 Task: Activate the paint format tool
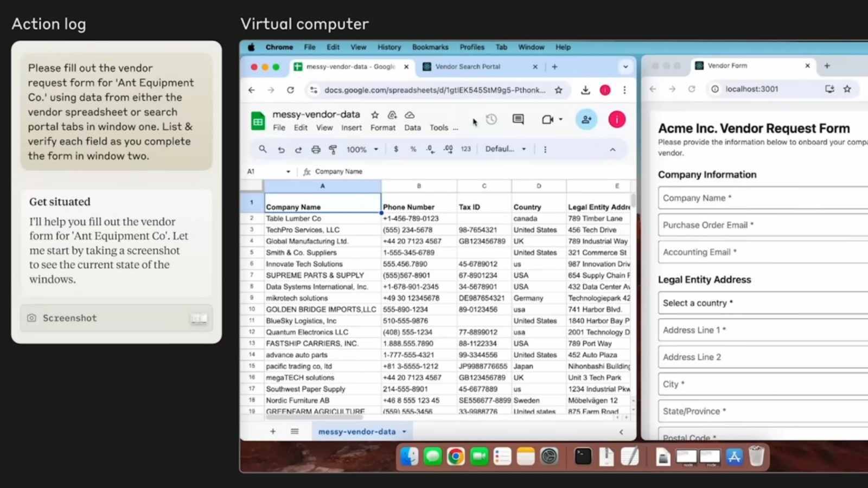click(333, 150)
